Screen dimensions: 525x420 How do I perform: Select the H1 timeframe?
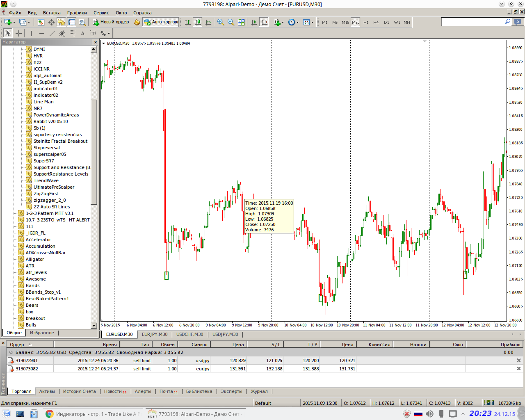tap(366, 22)
